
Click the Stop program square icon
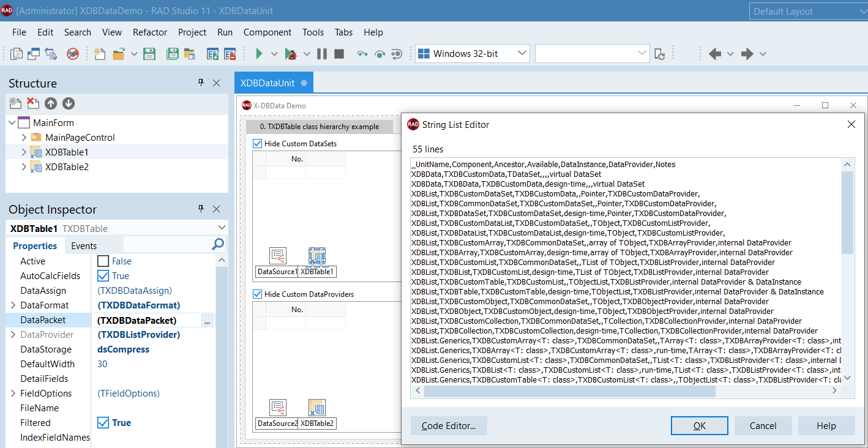click(339, 54)
